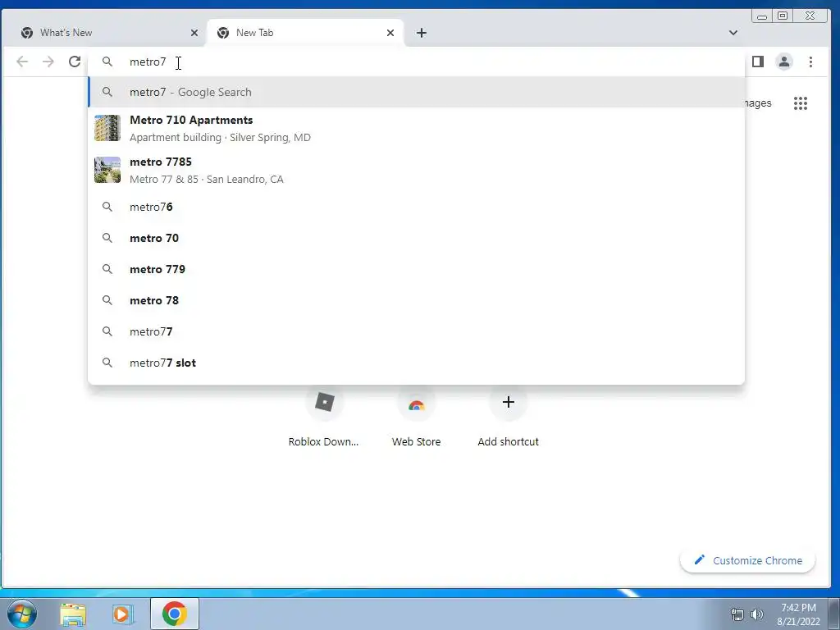Viewport: 840px width, 630px height.
Task: Click the Customize Chrome button
Action: coord(748,560)
